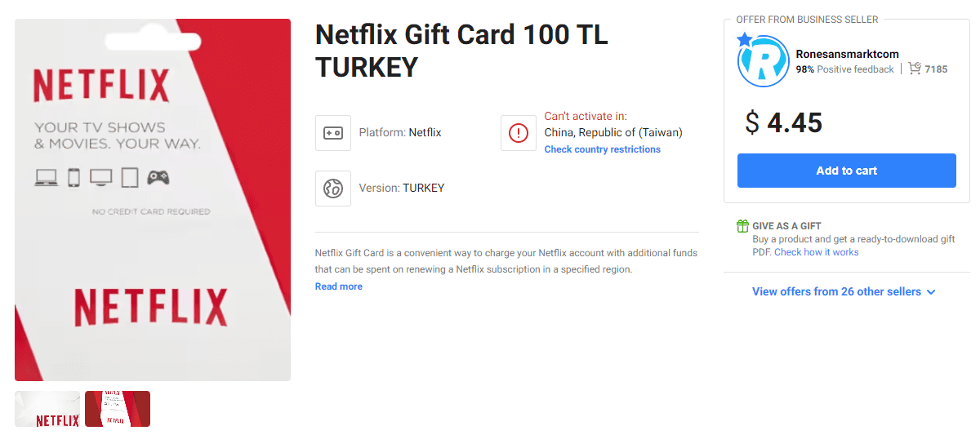
Task: Click the blue star seller badge
Action: click(744, 39)
